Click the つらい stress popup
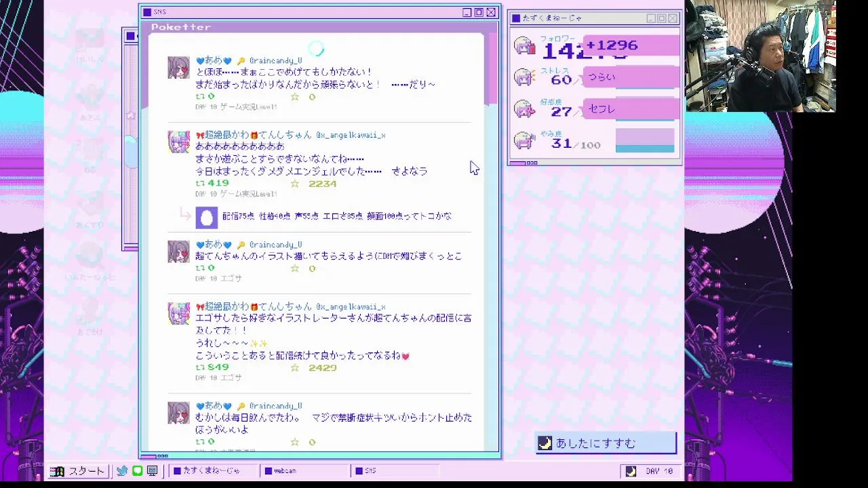The image size is (868, 488). (631, 77)
